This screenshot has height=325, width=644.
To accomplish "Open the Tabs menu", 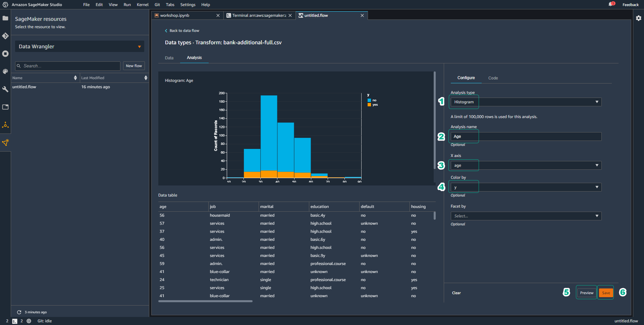I will [170, 5].
